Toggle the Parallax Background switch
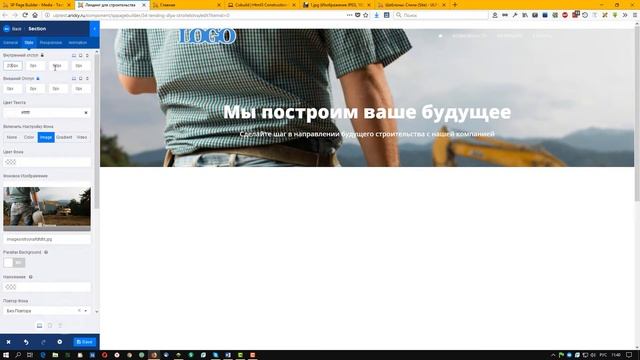This screenshot has width=640, height=360. 14,262
